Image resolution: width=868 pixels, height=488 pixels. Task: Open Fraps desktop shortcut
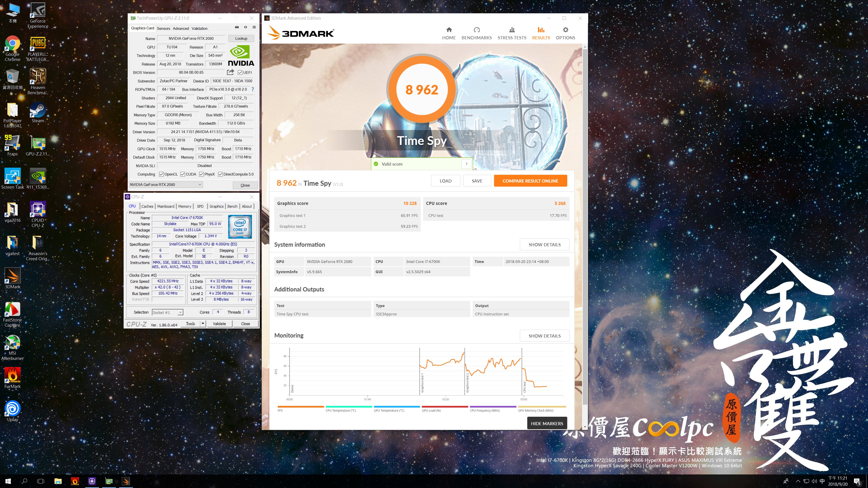click(12, 145)
